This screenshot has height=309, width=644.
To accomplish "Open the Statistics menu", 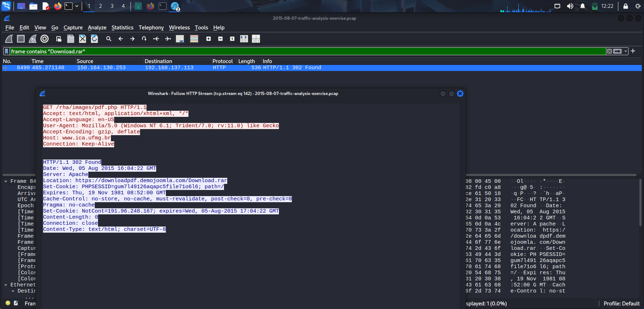I will tap(122, 28).
